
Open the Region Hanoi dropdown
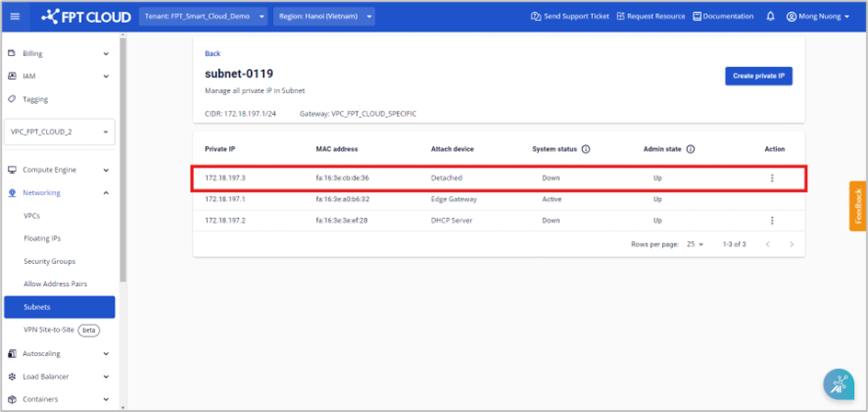click(324, 17)
